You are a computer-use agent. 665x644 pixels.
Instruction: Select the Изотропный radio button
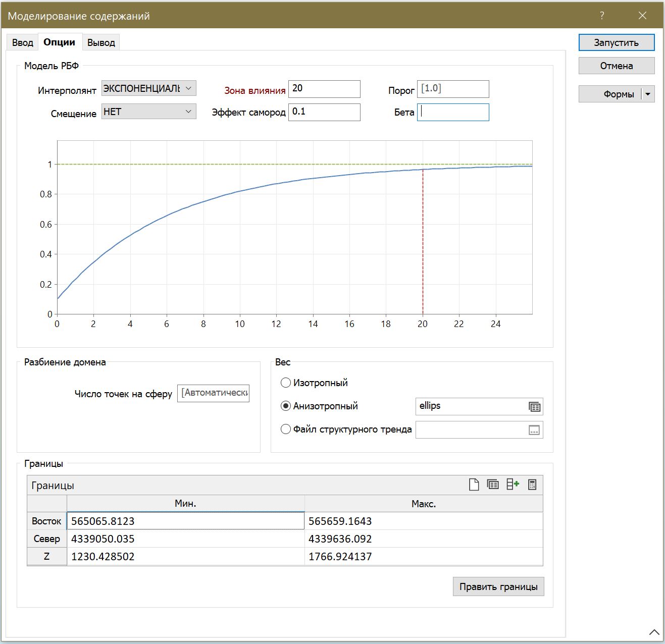click(x=286, y=383)
